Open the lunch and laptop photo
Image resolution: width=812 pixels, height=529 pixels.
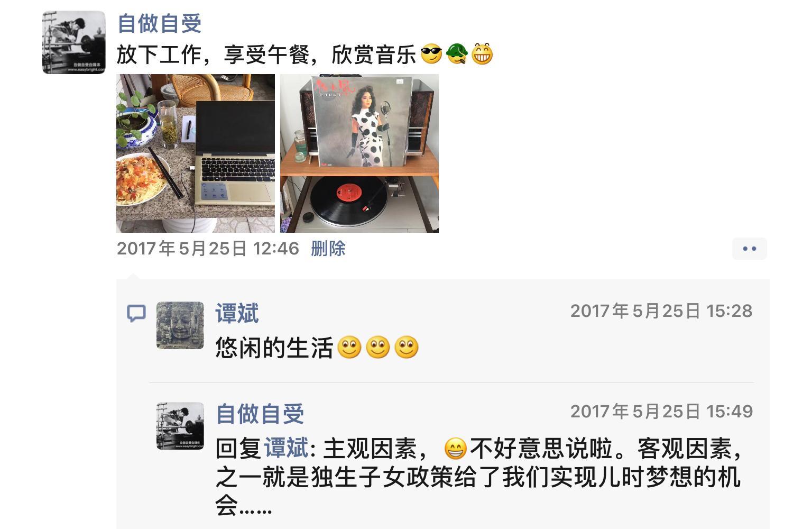pos(196,153)
